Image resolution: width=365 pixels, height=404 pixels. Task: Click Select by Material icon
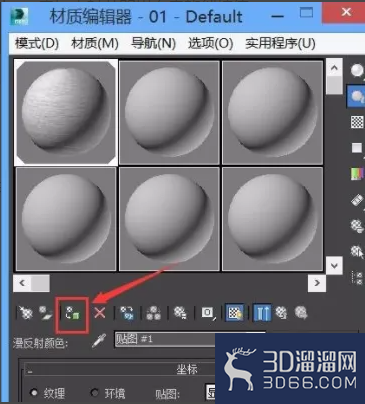pyautogui.click(x=357, y=252)
